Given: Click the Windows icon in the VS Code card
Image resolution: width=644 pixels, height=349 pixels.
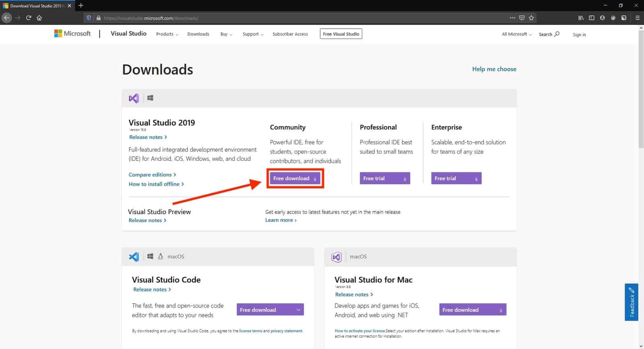Looking at the screenshot, I should [x=150, y=256].
